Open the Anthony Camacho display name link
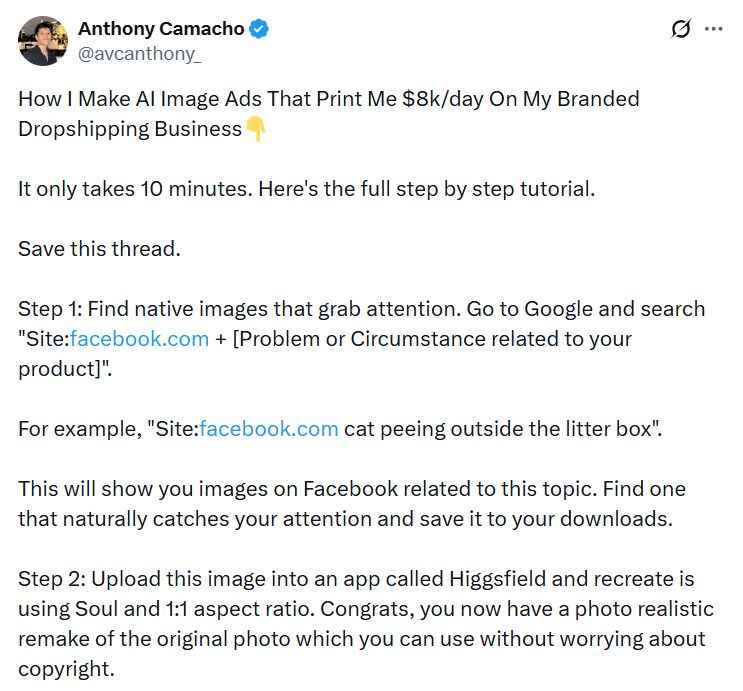Screen dimensions: 743x691 tap(160, 29)
